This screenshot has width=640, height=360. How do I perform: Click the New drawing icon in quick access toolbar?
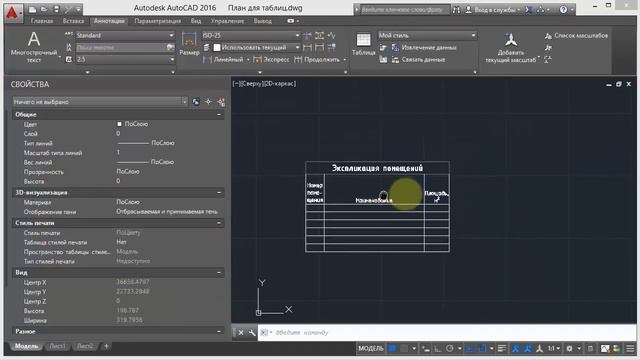pos(32,9)
